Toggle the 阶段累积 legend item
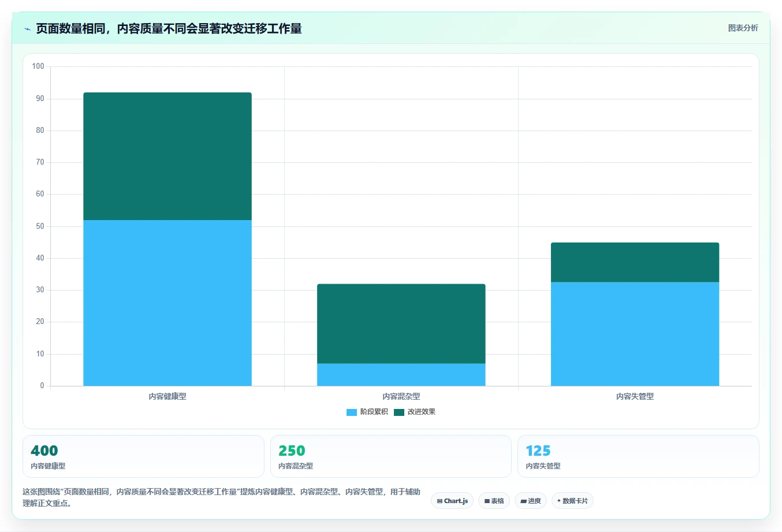782x532 pixels. point(367,412)
